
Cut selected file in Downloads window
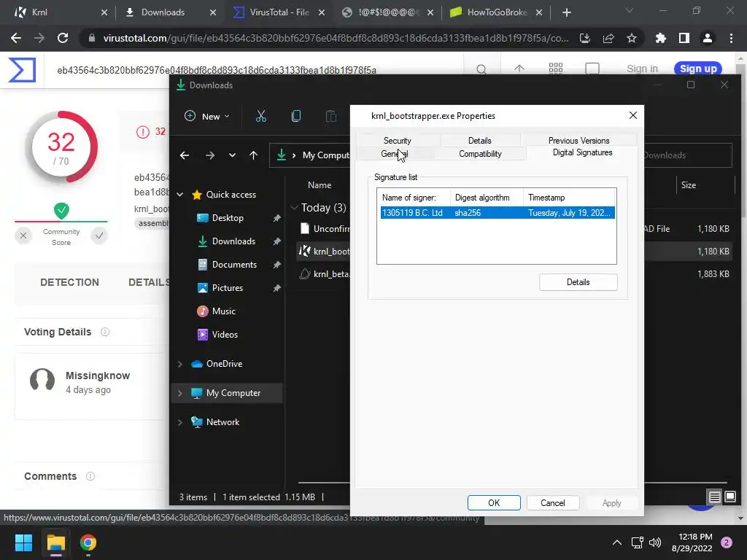[x=261, y=116]
